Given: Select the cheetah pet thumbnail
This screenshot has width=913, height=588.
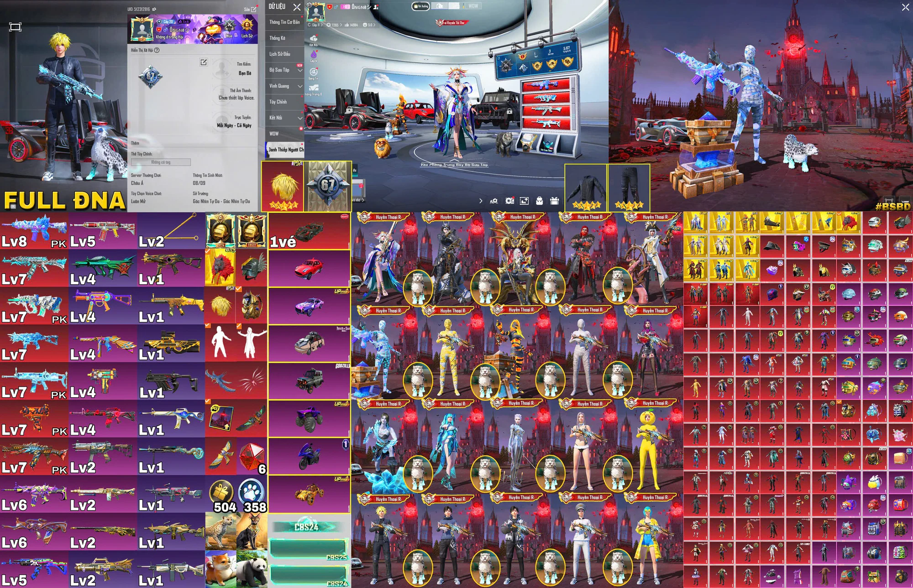Looking at the screenshot, I should click(221, 531).
